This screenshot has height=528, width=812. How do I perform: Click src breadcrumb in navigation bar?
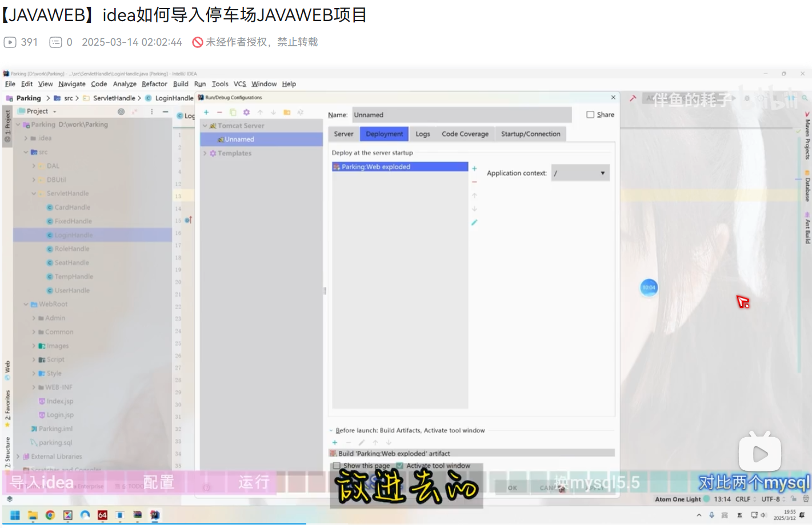point(69,98)
